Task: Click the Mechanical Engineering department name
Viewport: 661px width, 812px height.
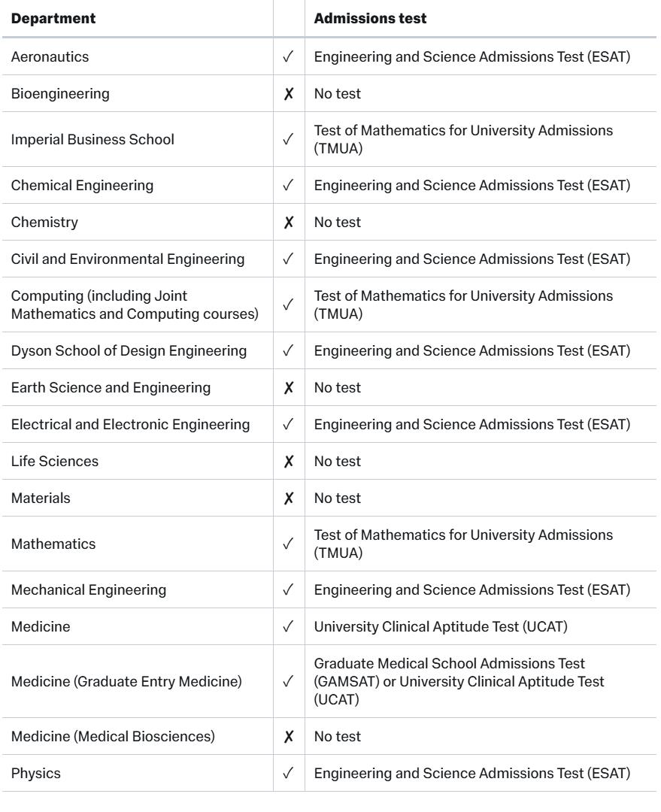Action: pyautogui.click(x=89, y=590)
